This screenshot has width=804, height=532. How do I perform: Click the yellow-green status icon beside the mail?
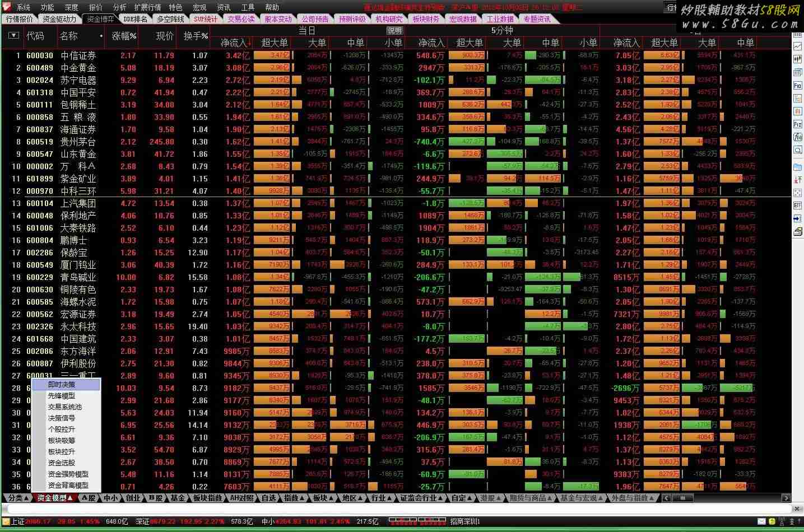click(x=772, y=521)
